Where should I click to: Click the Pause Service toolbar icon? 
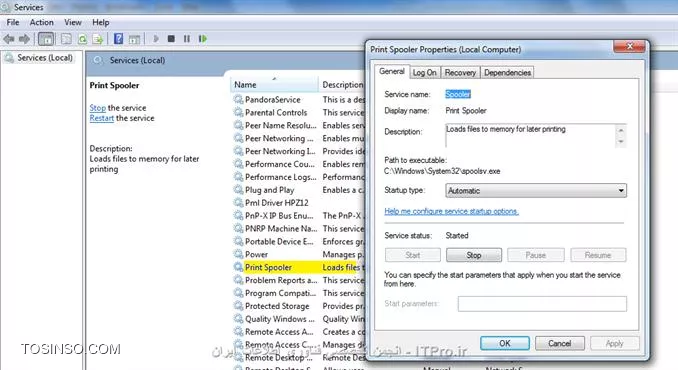click(x=187, y=39)
